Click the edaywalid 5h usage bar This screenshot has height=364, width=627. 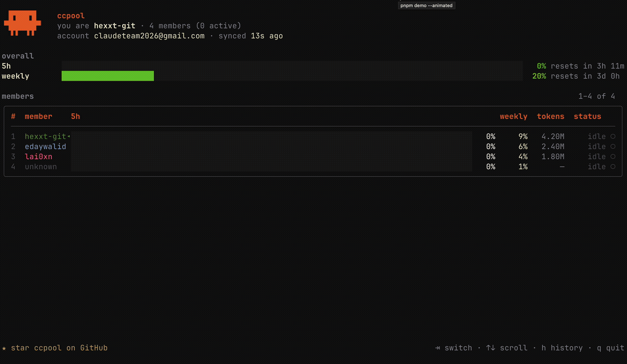(x=271, y=147)
